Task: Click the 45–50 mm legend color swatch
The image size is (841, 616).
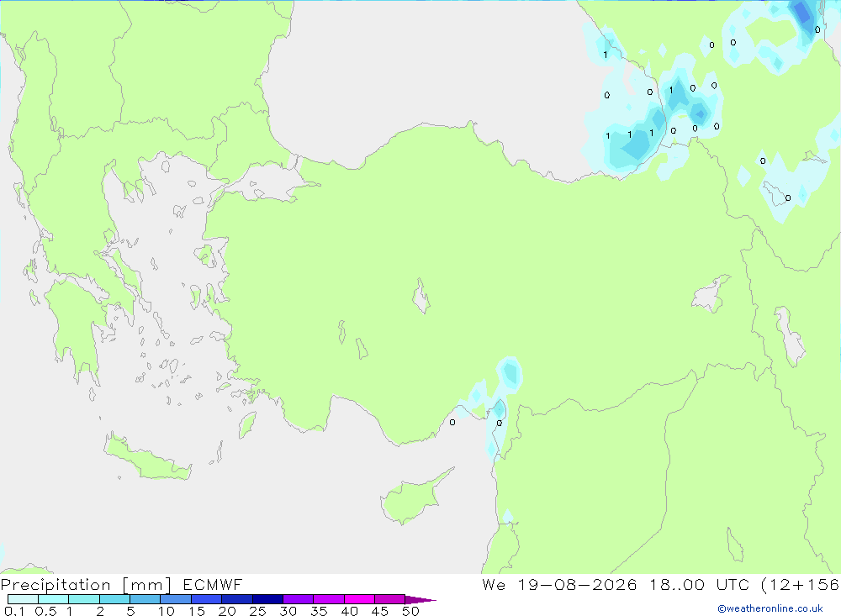Action: tap(389, 599)
